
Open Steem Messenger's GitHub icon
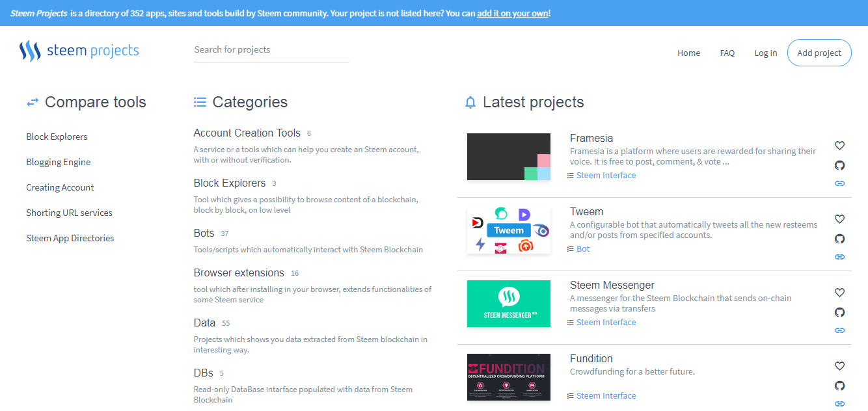click(x=839, y=312)
